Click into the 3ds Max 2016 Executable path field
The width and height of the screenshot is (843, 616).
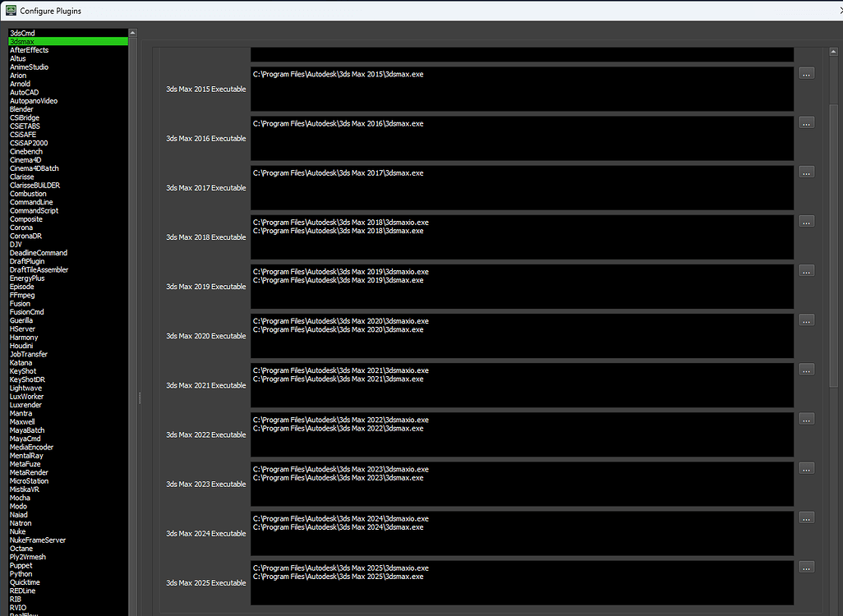click(522, 138)
